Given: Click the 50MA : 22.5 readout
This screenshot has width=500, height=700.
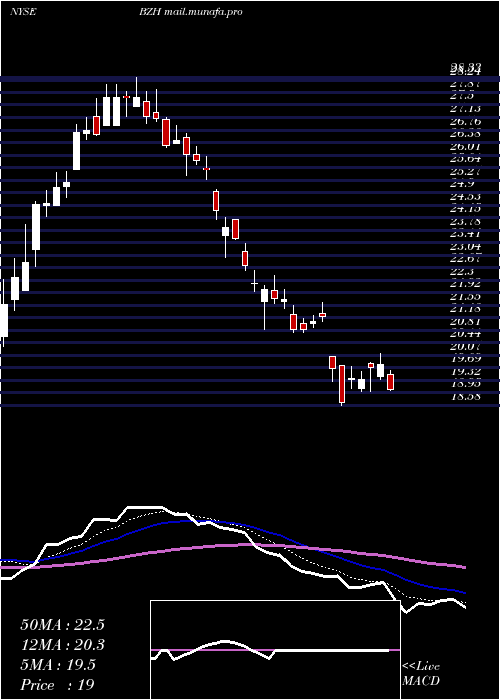Looking at the screenshot, I should click(x=62, y=625).
